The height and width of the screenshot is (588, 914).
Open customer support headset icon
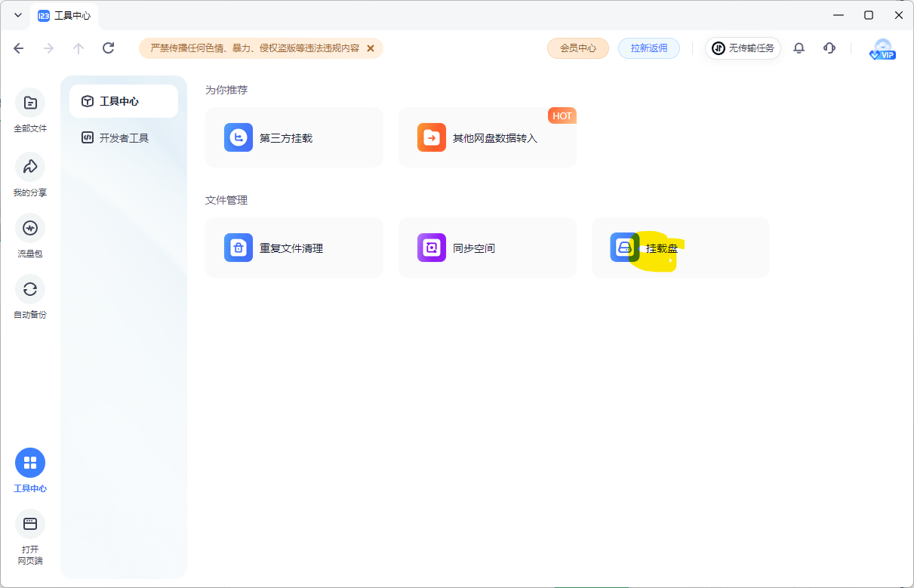point(829,48)
